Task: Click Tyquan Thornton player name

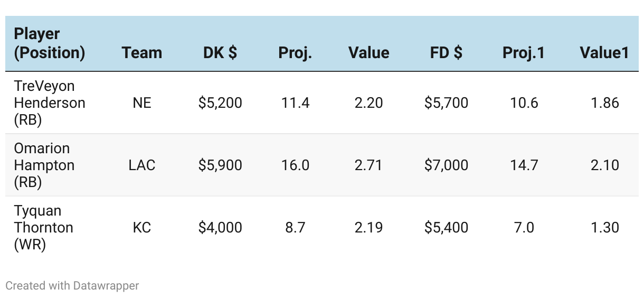Action: pyautogui.click(x=43, y=227)
